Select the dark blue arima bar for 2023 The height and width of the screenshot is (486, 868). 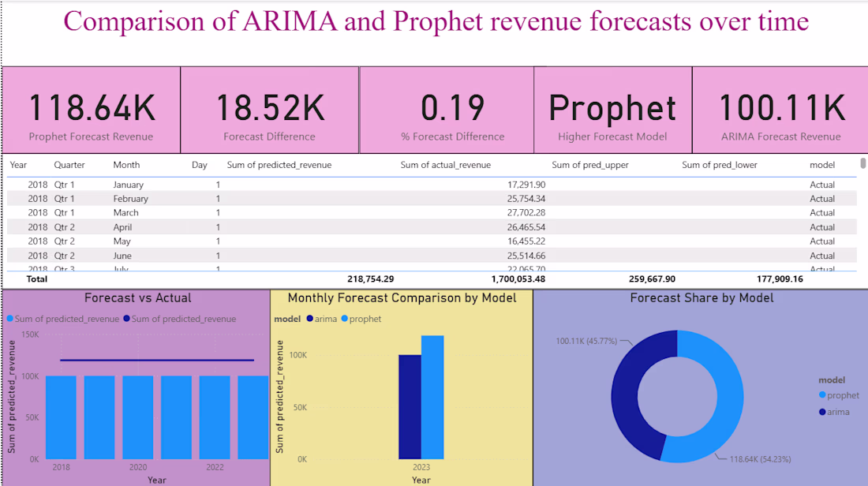coord(410,407)
